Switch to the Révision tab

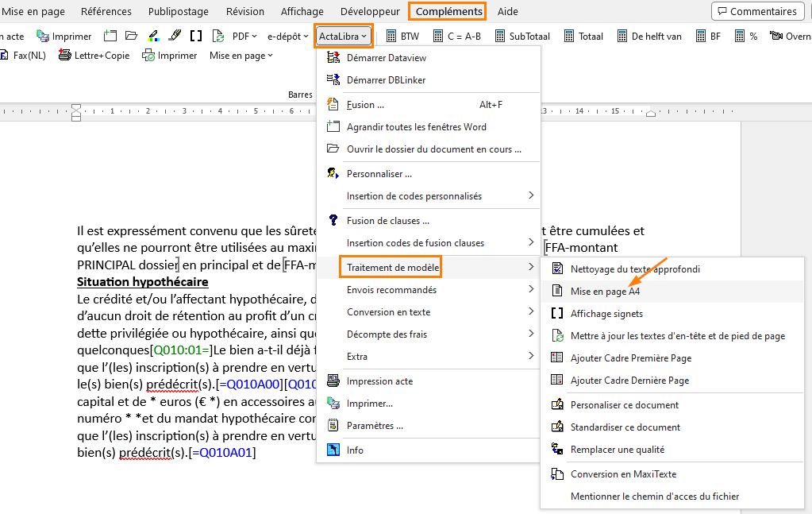pyautogui.click(x=245, y=11)
